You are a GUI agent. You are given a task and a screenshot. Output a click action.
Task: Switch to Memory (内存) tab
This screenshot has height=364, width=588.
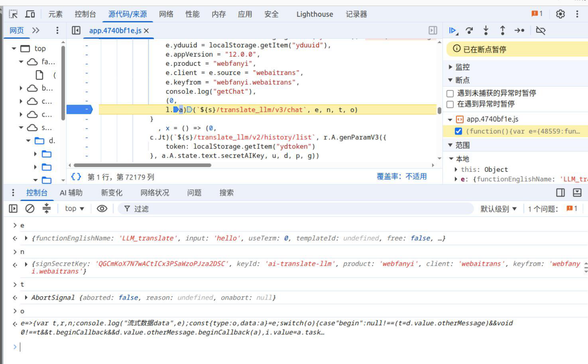click(219, 14)
